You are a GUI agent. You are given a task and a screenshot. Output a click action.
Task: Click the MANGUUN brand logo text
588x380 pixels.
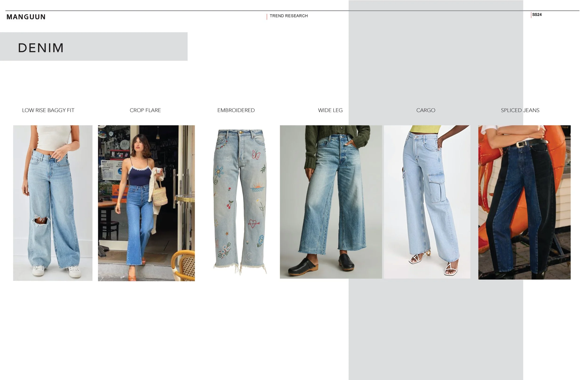pos(26,17)
